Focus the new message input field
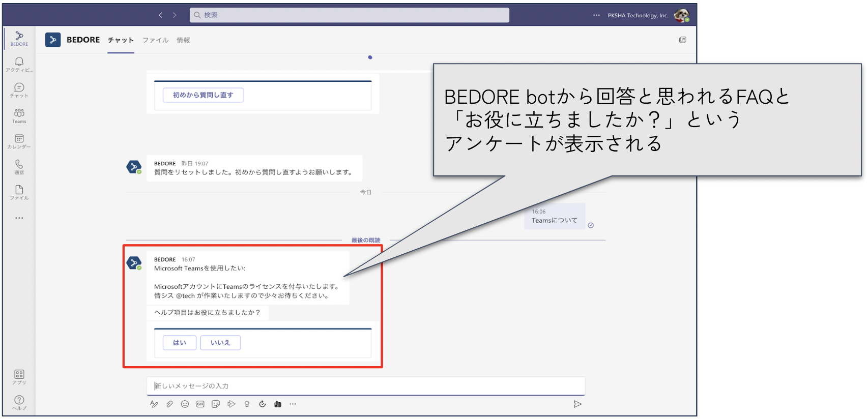Image resolution: width=868 pixels, height=419 pixels. (x=366, y=386)
